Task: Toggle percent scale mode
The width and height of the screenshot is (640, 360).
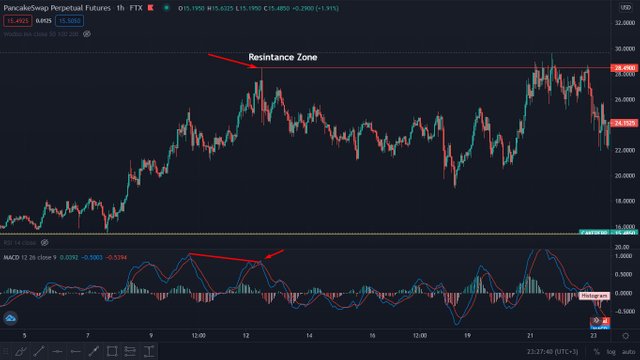Action: click(x=597, y=351)
